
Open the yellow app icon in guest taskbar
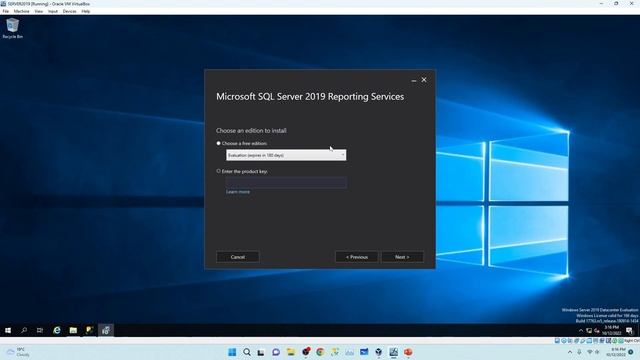pyautogui.click(x=89, y=330)
